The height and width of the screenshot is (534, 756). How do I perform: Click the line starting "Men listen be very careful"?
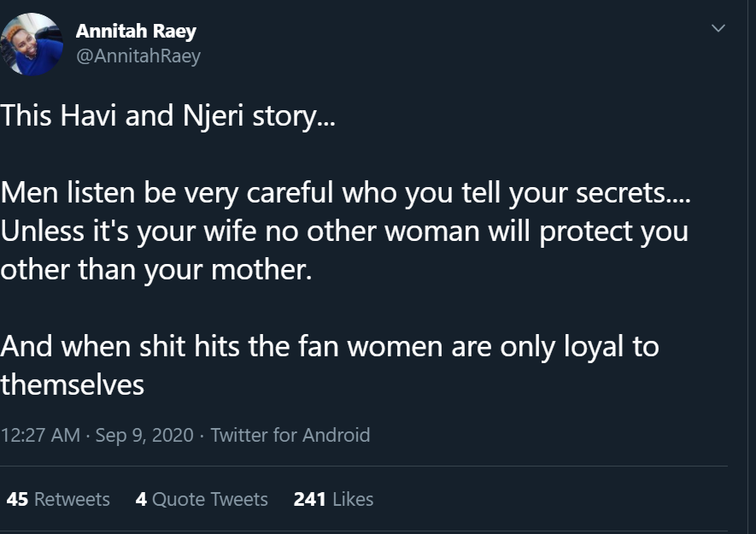click(345, 193)
